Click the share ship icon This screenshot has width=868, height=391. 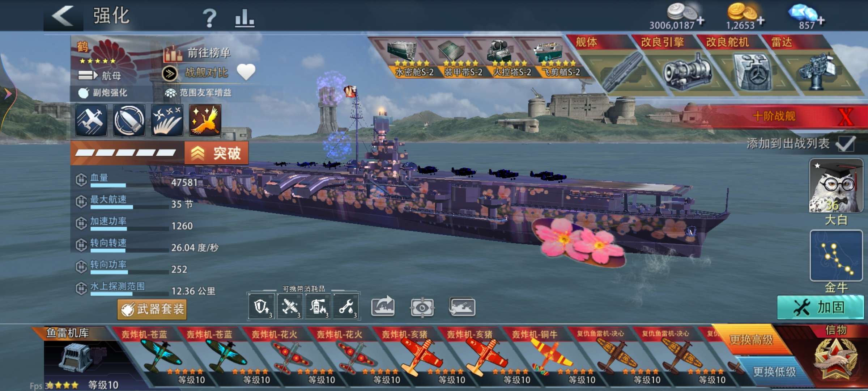pos(383,307)
